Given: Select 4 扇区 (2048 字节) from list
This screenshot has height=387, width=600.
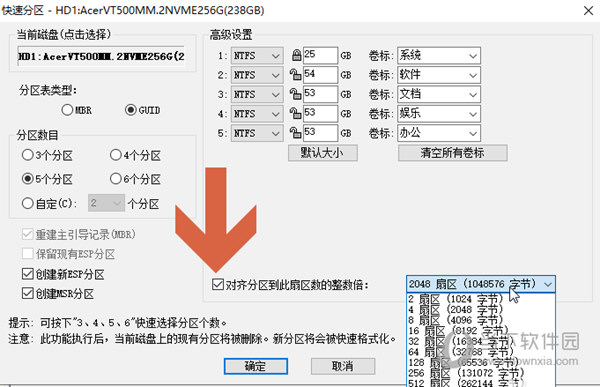Looking at the screenshot, I should coord(481,309).
